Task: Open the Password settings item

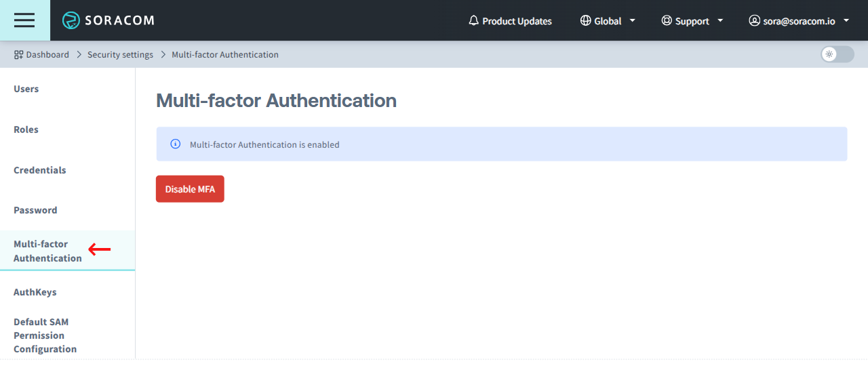Action: coord(35,210)
